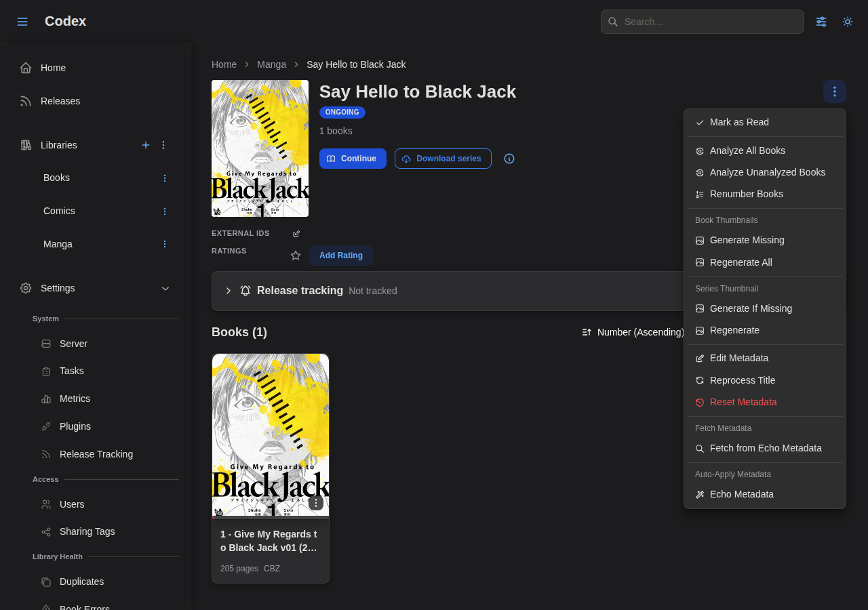Expand the Release tracking panel
Screen dimensions: 868x610
pos(229,291)
